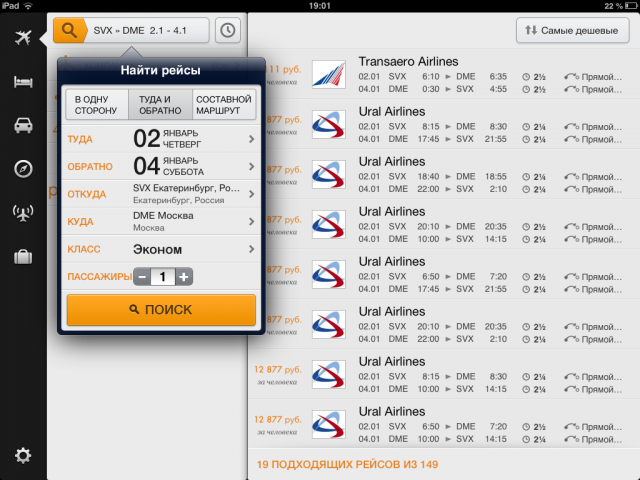Open the hotels bed icon
The image size is (640, 480).
pyautogui.click(x=23, y=82)
